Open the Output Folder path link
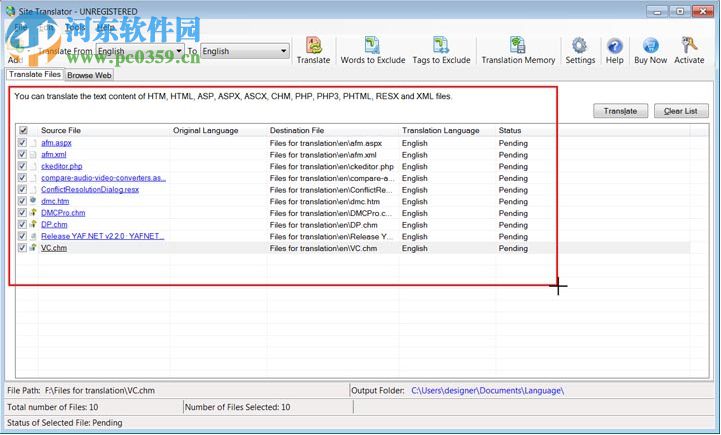 487,390
